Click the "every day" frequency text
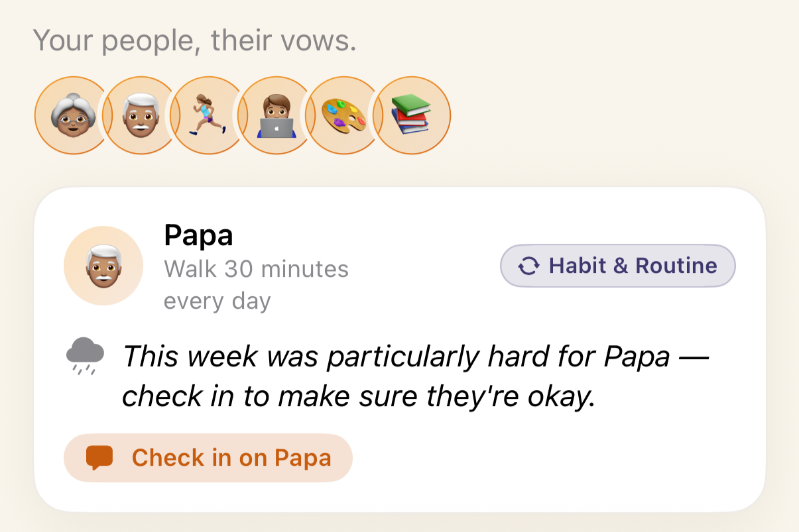 [x=217, y=301]
